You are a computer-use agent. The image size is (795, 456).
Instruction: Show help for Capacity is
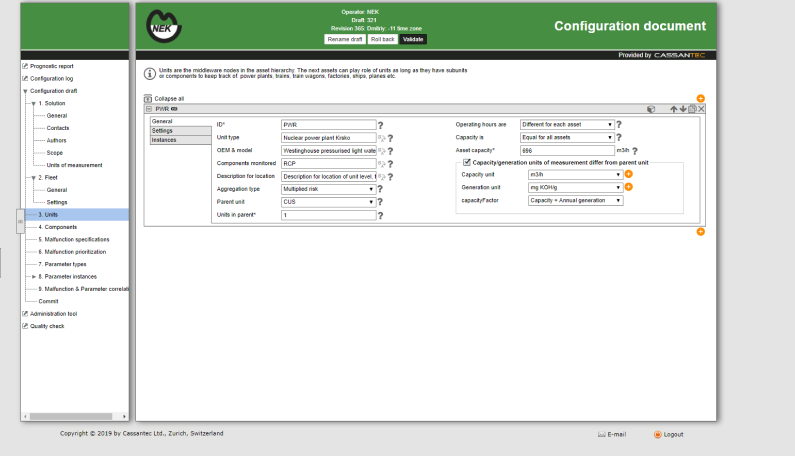click(x=619, y=137)
